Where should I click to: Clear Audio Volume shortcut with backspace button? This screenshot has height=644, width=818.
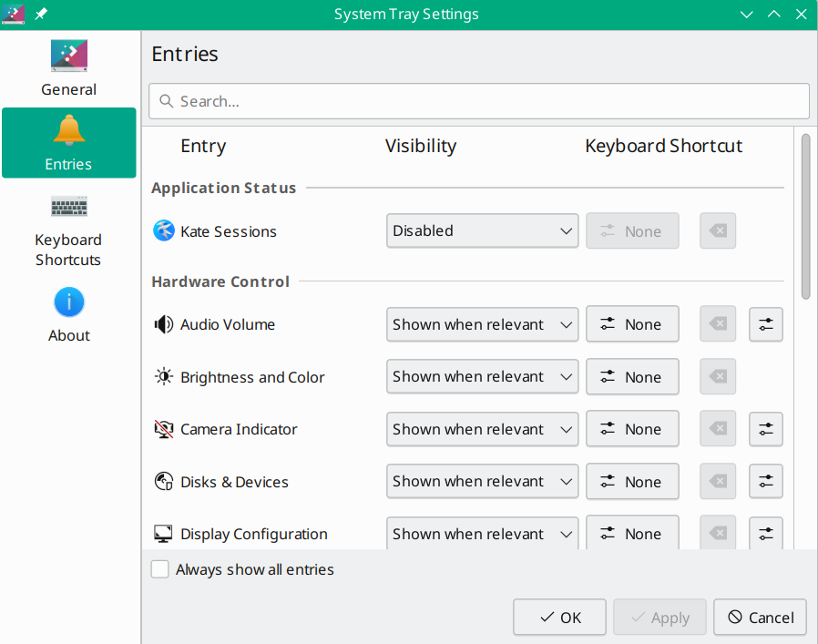[x=717, y=324]
